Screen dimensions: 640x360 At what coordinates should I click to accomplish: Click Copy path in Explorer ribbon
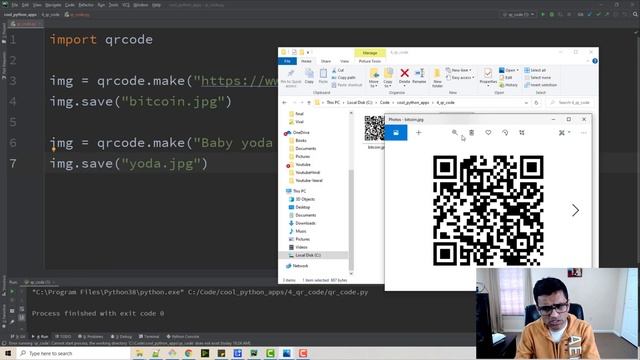pyautogui.click(x=343, y=78)
